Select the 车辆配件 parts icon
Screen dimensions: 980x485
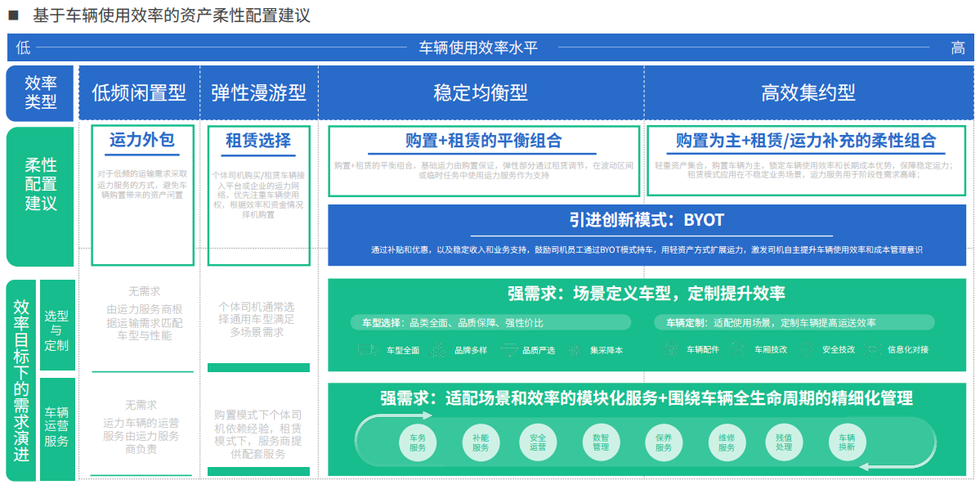point(669,348)
